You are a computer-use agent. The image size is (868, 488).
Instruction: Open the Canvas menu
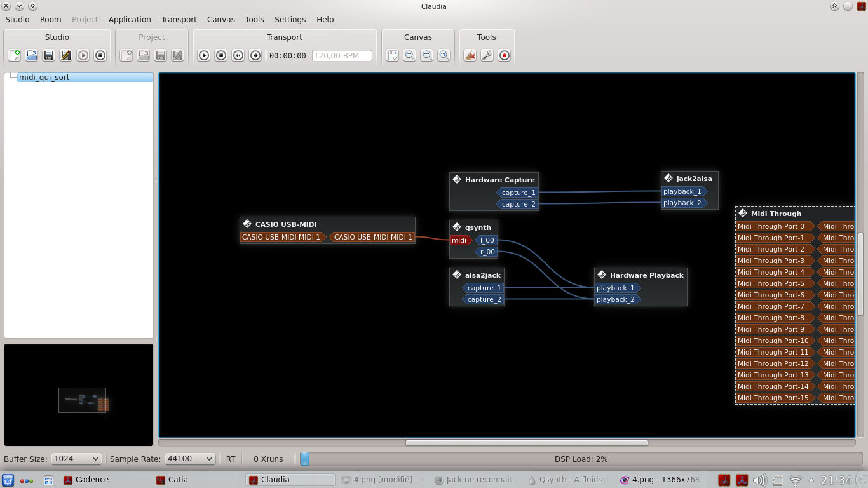tap(220, 20)
